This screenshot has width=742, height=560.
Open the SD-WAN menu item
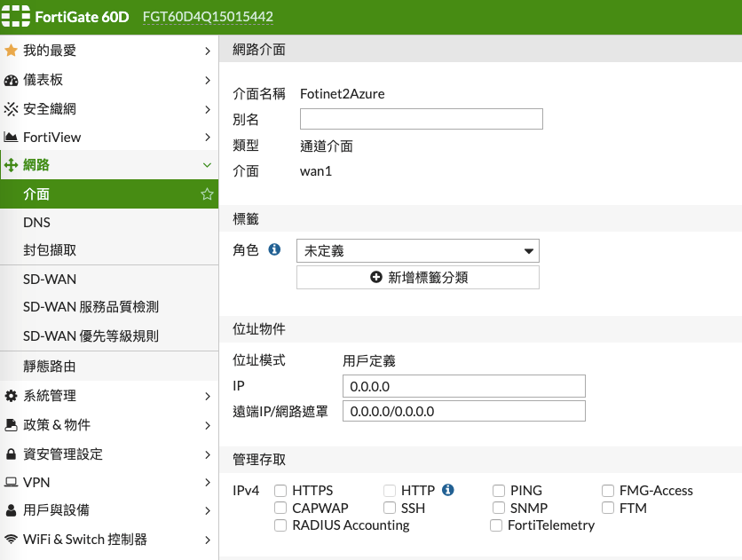click(109, 279)
